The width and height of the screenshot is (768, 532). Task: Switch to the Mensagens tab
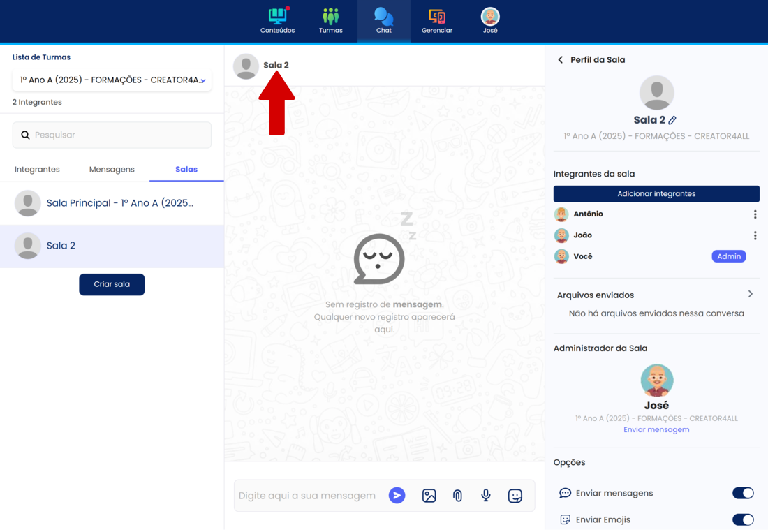[x=112, y=170]
